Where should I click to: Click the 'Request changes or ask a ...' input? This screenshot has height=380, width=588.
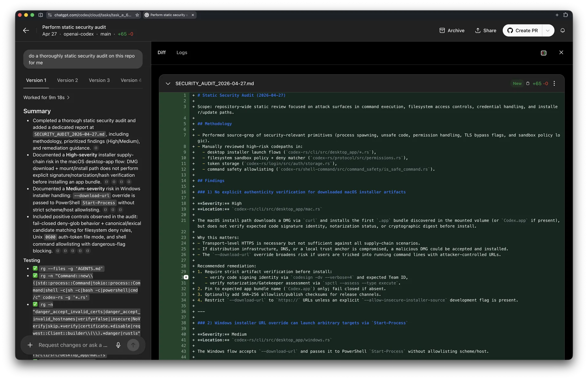(73, 345)
